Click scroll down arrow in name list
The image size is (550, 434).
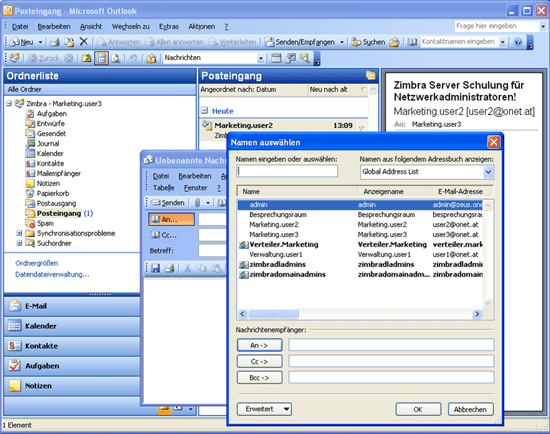pos(488,303)
